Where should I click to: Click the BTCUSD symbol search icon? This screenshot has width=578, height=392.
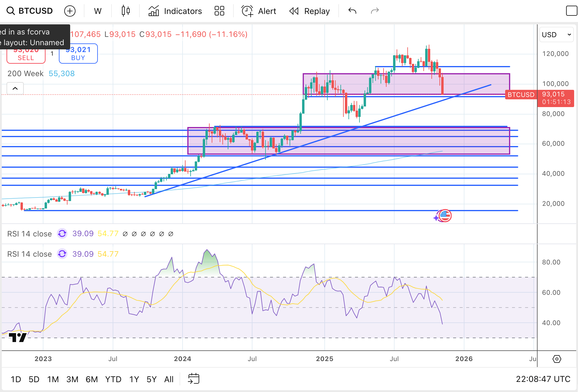(11, 11)
